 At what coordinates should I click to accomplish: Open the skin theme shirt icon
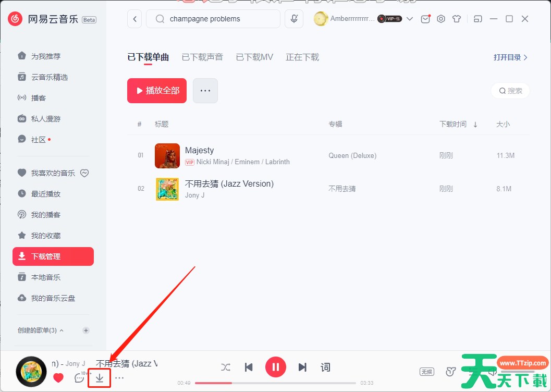[x=457, y=19]
